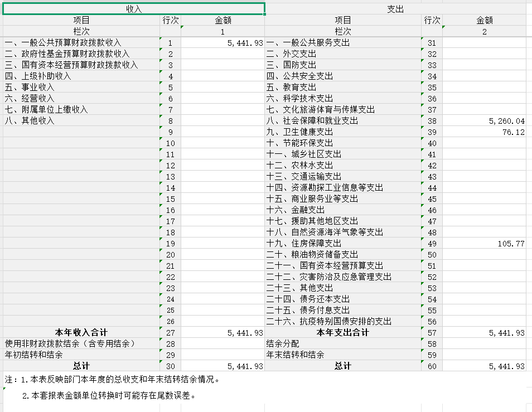The width and height of the screenshot is (532, 412).
Task: Click the 本年支出合计 label cell
Action: click(343, 333)
